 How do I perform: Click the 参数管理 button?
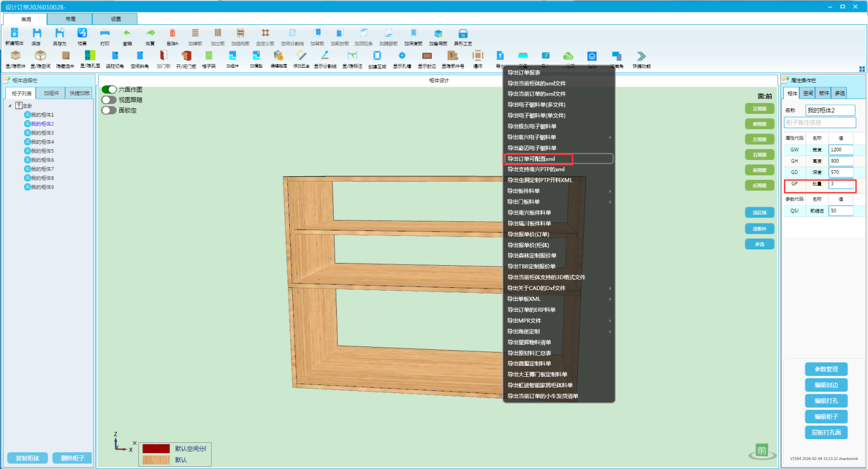(826, 369)
